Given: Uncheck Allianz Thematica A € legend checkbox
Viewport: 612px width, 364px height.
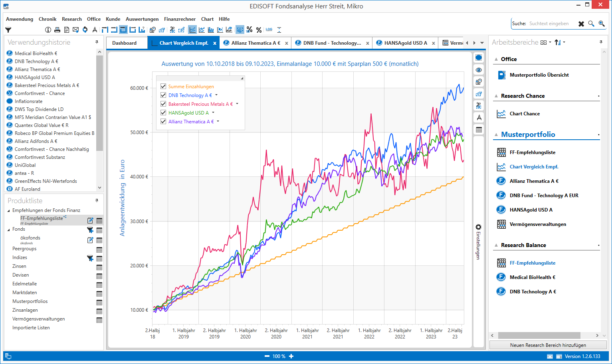Looking at the screenshot, I should tap(163, 121).
